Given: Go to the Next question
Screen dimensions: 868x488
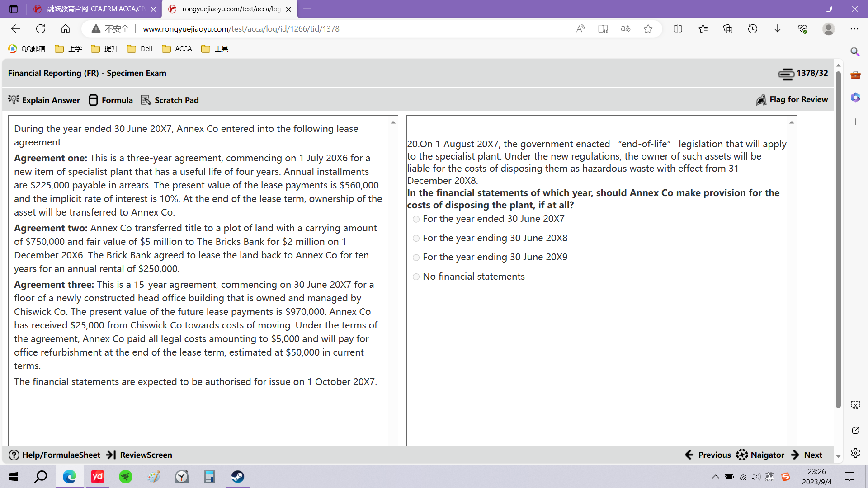Looking at the screenshot, I should [807, 455].
